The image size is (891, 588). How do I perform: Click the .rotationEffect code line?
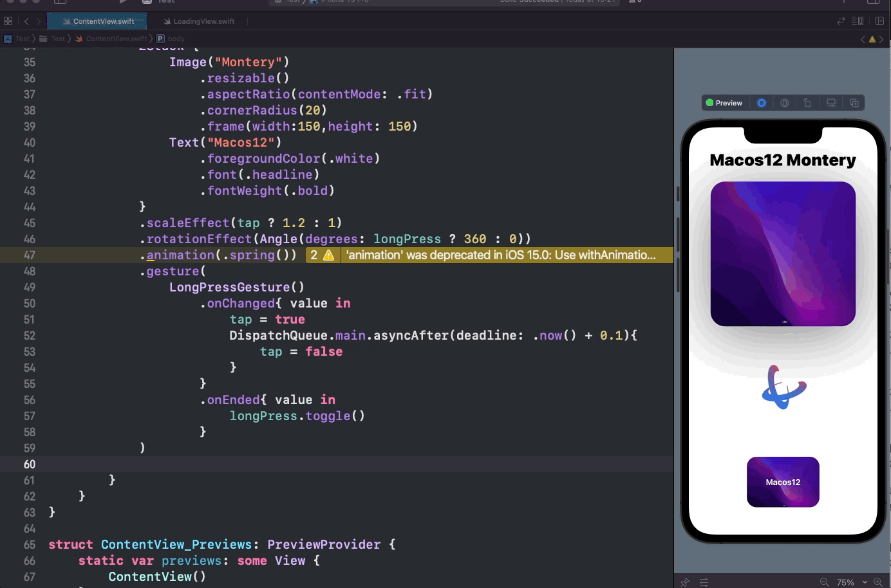coord(335,239)
